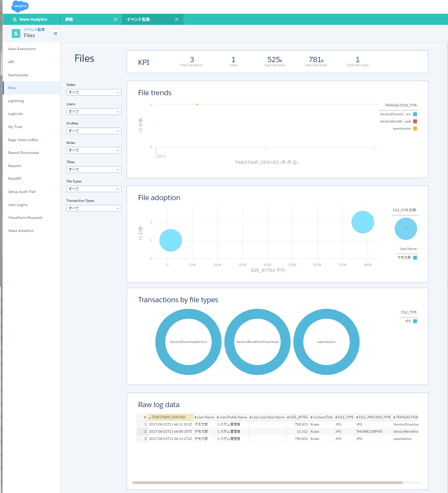Click the File adoption bubble near 800K
Image resolution: width=448 pixels, height=493 pixels.
[x=363, y=222]
